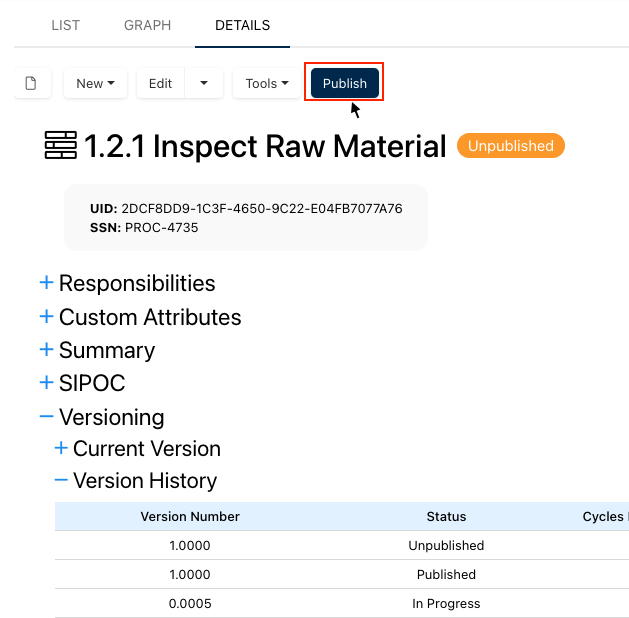Click the Version Number column header
This screenshot has width=629, height=618.
point(190,517)
